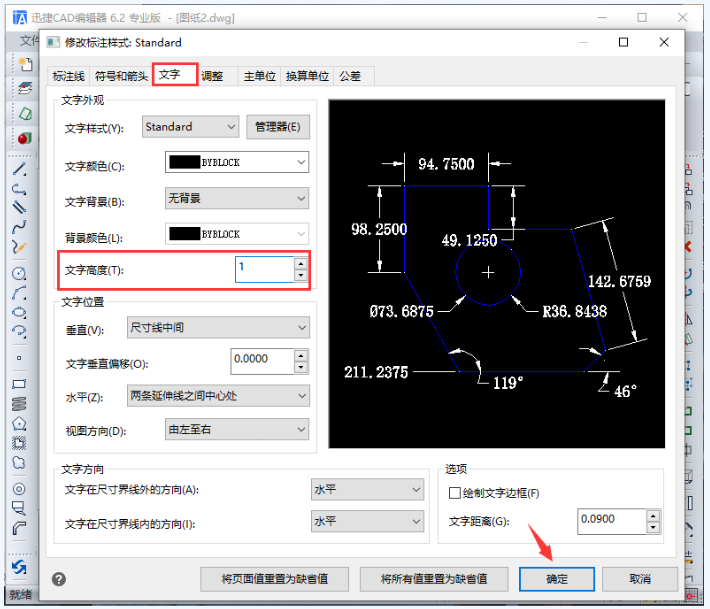Toggle the 绘制文字边框(F) checkbox

455,493
